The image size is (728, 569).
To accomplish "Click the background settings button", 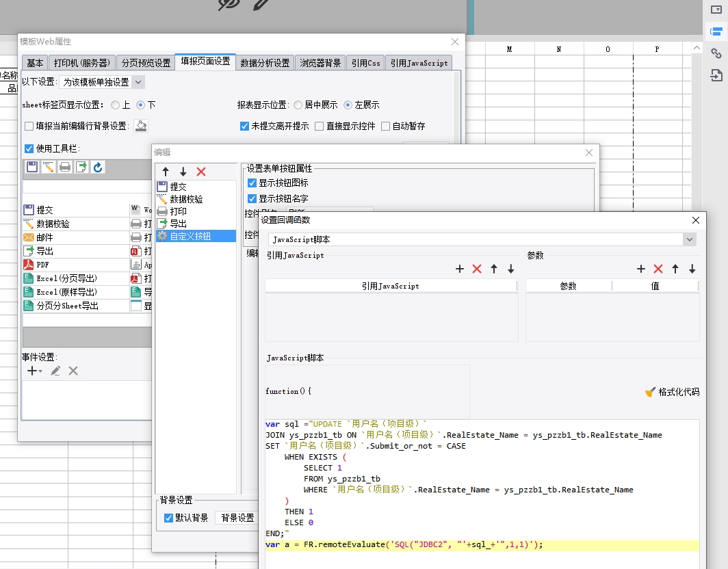I will 237,518.
